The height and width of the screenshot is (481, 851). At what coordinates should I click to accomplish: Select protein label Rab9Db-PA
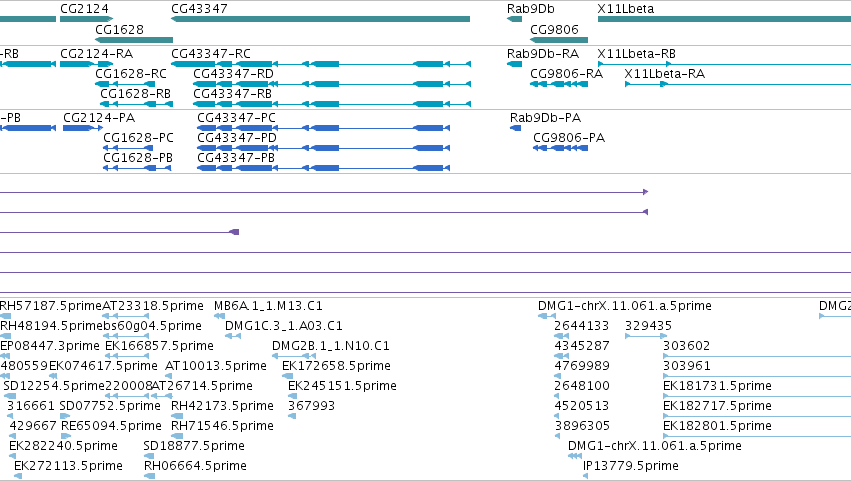pyautogui.click(x=545, y=118)
